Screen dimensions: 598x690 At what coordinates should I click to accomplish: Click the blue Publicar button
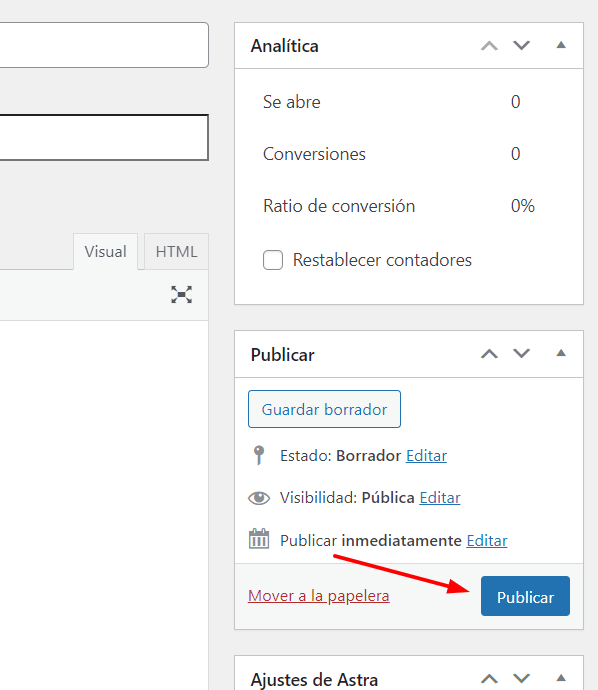(525, 596)
